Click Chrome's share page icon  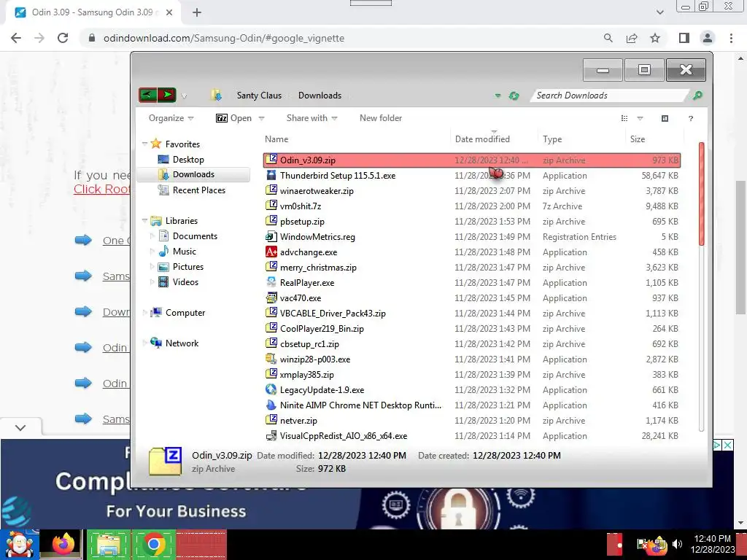coord(632,38)
